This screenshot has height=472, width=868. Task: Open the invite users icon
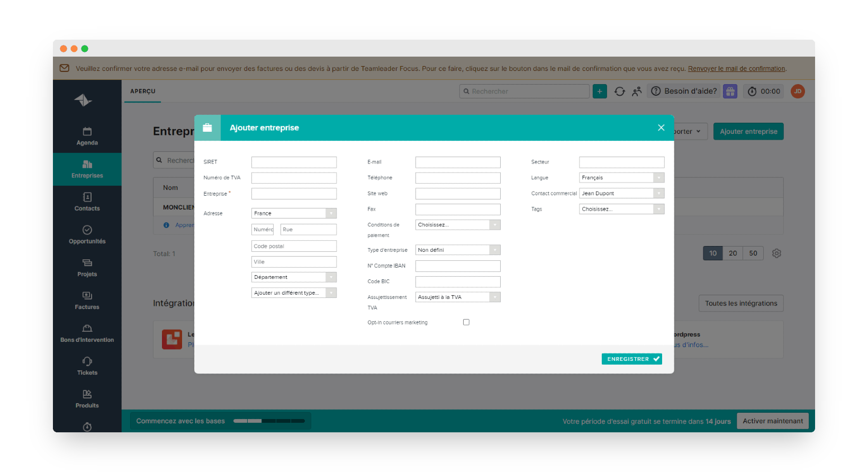click(x=637, y=92)
